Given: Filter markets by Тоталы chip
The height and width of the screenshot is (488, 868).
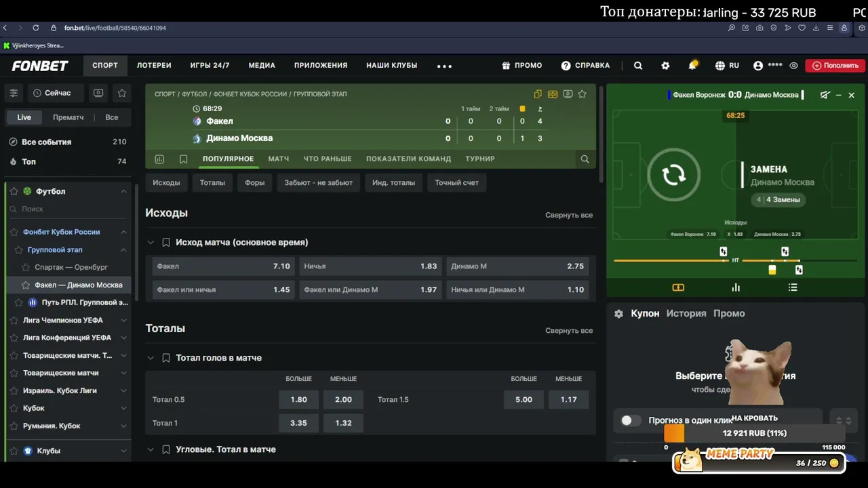Looking at the screenshot, I should click(212, 182).
